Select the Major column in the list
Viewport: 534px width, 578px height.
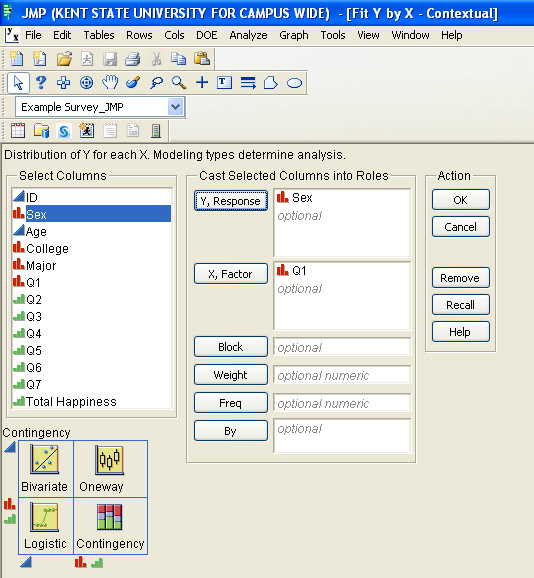point(92,265)
